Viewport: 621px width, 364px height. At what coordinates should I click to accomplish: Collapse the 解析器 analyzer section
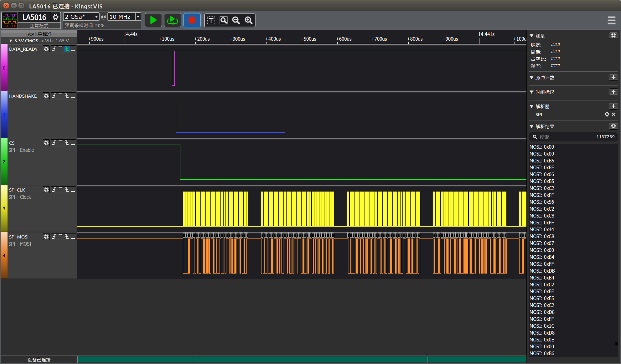(x=532, y=106)
